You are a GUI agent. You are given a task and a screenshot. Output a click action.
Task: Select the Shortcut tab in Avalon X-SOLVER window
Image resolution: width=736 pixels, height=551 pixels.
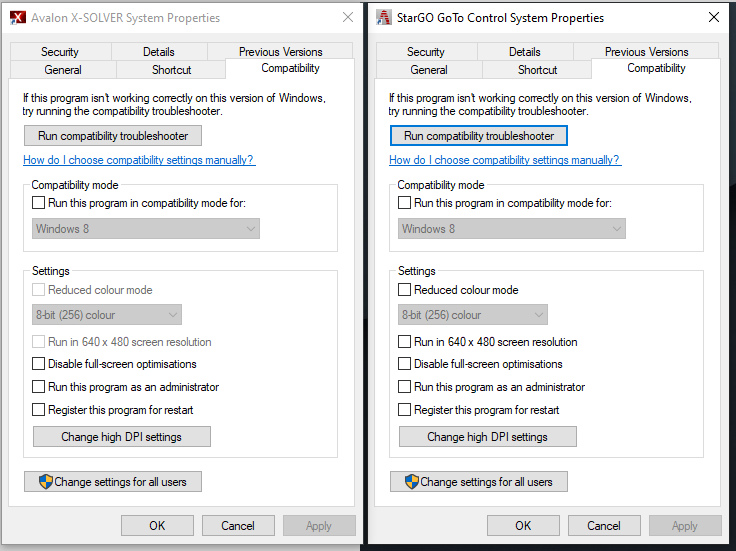(x=171, y=70)
